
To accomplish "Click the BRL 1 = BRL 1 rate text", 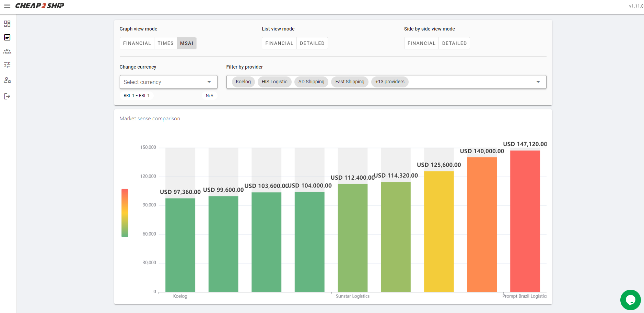I will pyautogui.click(x=137, y=96).
